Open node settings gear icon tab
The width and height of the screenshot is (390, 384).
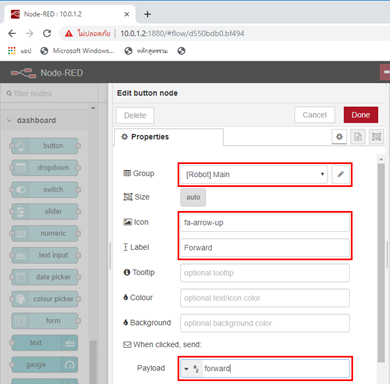(339, 137)
